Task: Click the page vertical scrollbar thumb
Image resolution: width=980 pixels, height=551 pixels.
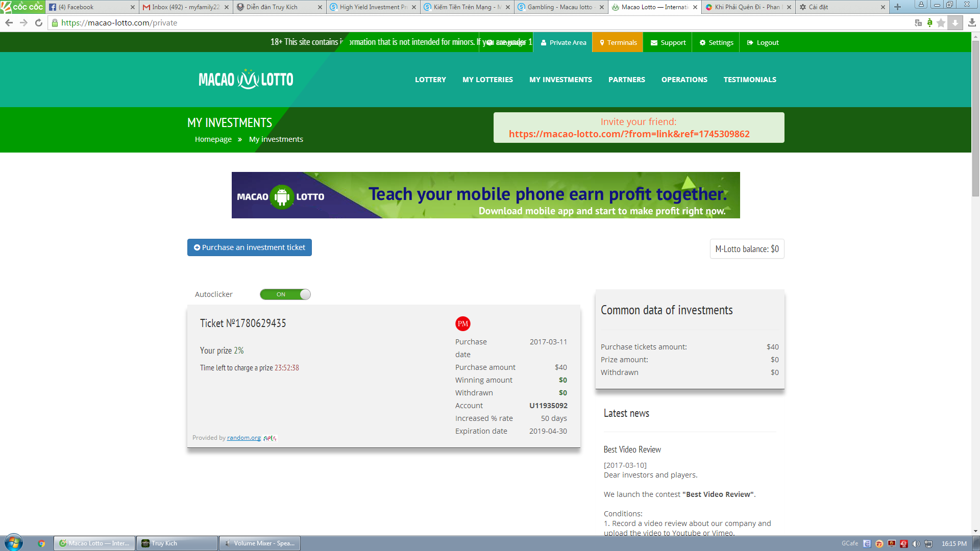Action: (975, 117)
